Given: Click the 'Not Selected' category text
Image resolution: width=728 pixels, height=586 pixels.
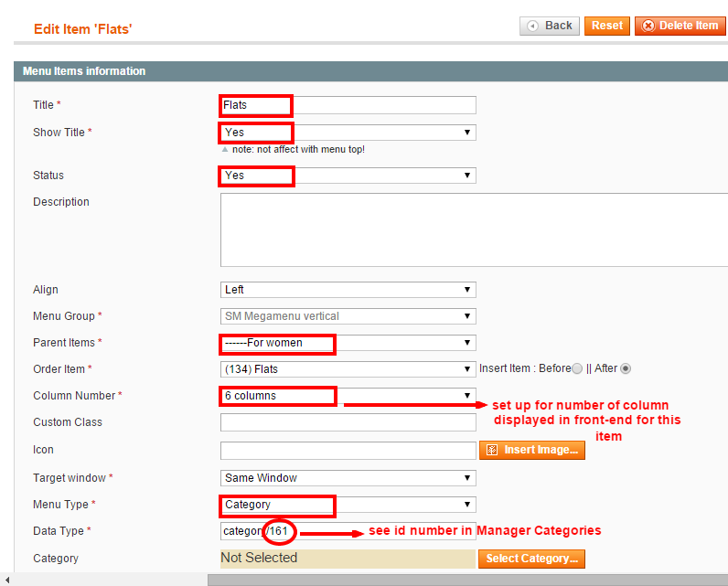Looking at the screenshot, I should tap(259, 558).
